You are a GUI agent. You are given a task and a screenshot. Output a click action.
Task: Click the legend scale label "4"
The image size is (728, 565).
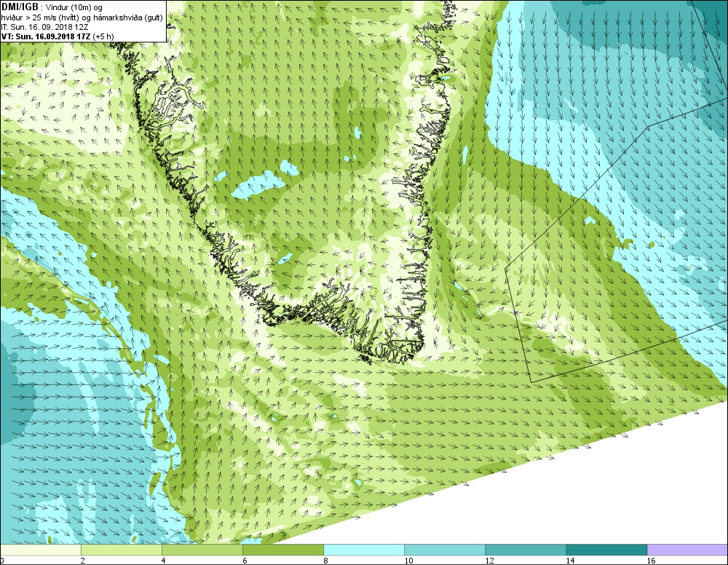point(163,561)
